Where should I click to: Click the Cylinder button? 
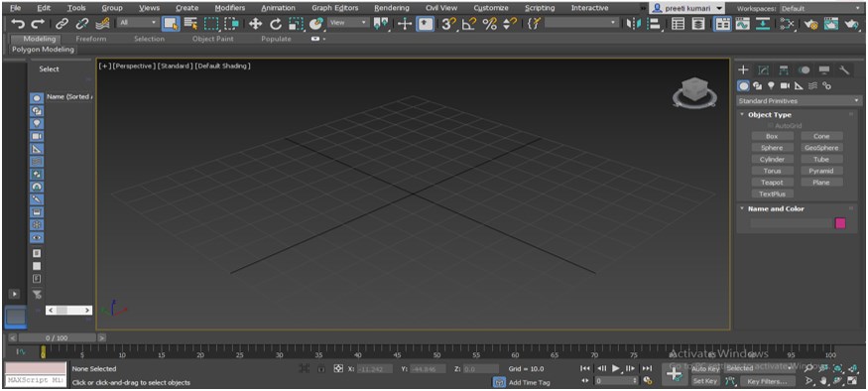pos(772,160)
